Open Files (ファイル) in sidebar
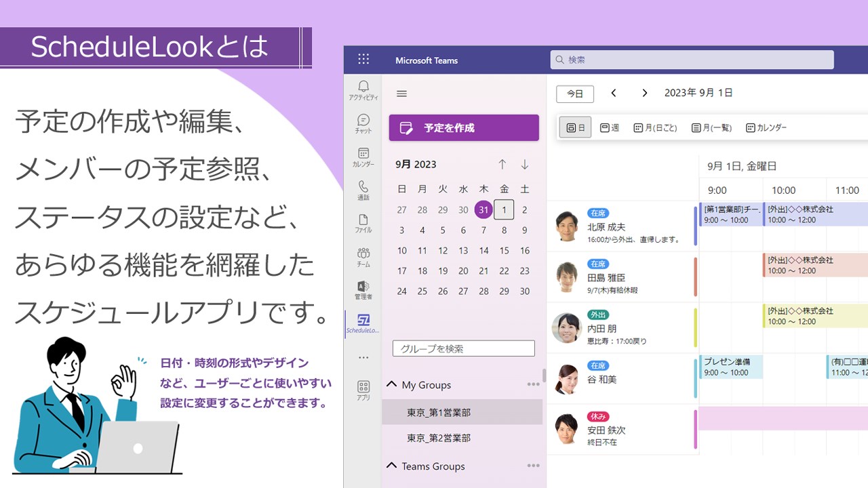 (363, 224)
